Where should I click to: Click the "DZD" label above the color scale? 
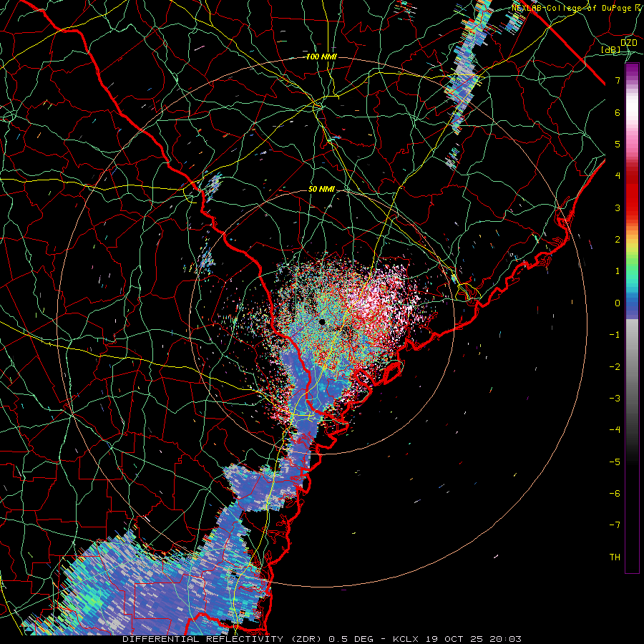(x=629, y=43)
